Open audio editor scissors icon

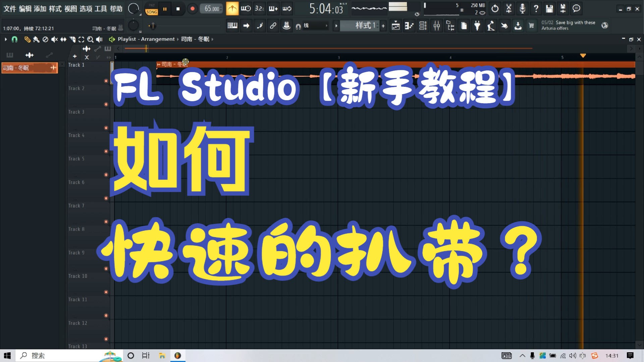tap(509, 9)
